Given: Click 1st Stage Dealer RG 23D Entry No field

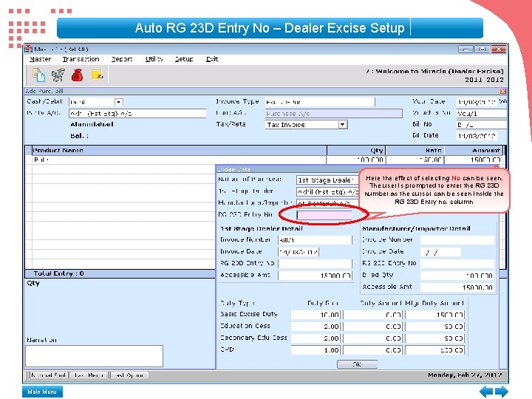Looking at the screenshot, I should tap(315, 264).
